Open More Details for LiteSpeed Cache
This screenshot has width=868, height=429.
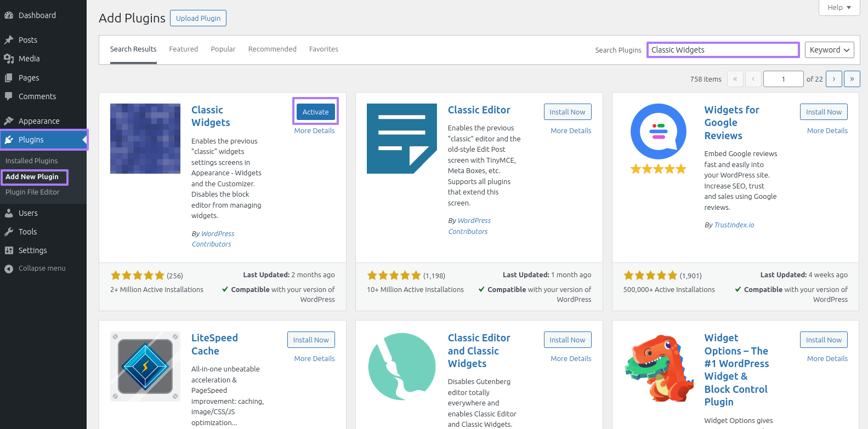[314, 359]
